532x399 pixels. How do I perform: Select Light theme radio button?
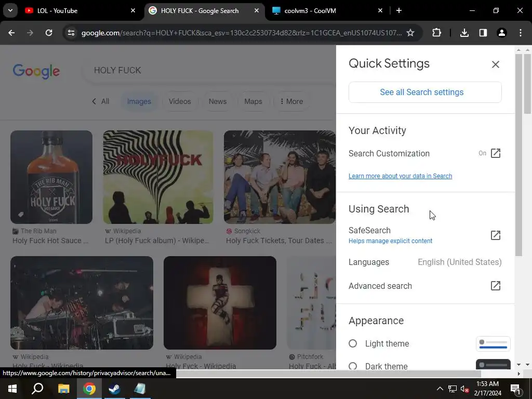353,343
